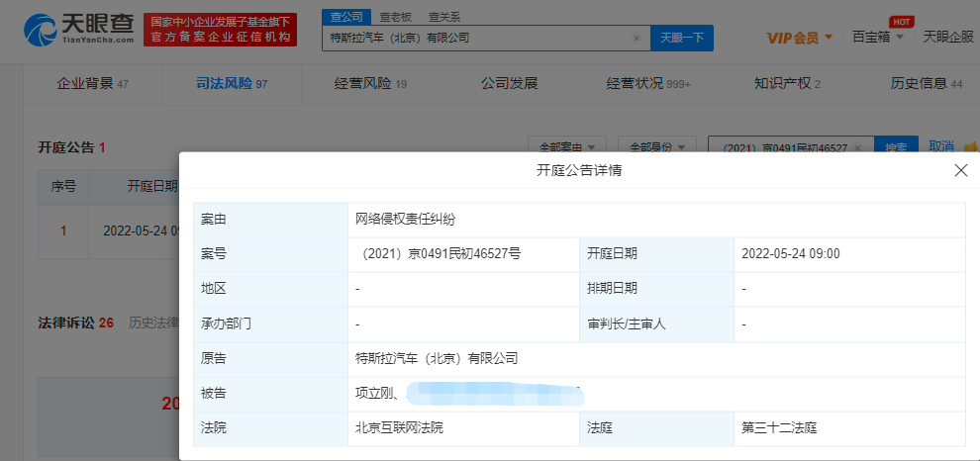Click the 天眼一下 search button
The width and height of the screenshot is (980, 461).
click(x=682, y=39)
